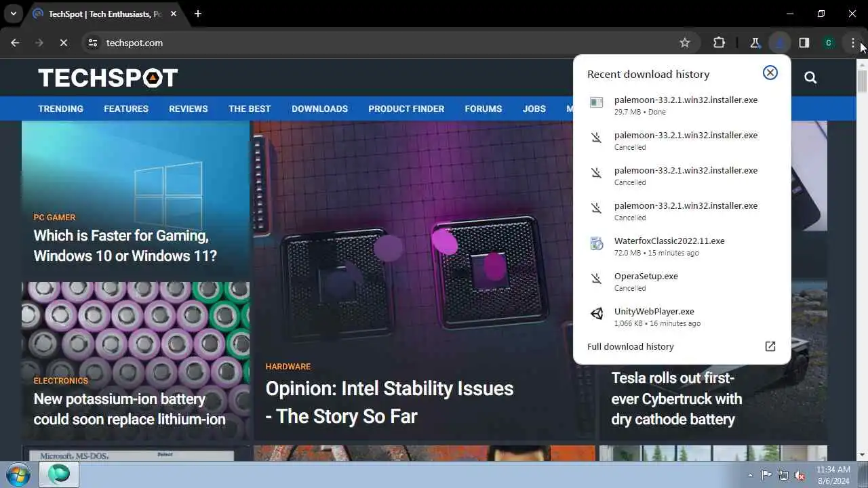Click the PC GAMER category label

click(x=54, y=218)
